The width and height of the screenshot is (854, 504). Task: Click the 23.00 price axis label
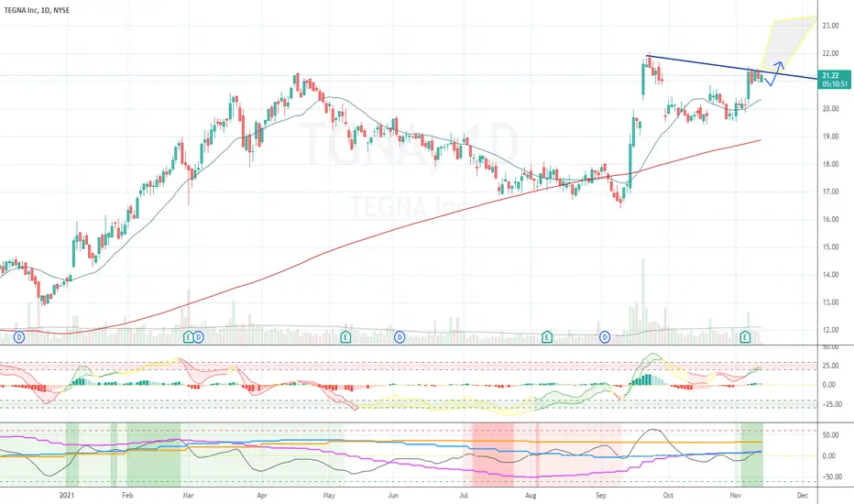830,26
